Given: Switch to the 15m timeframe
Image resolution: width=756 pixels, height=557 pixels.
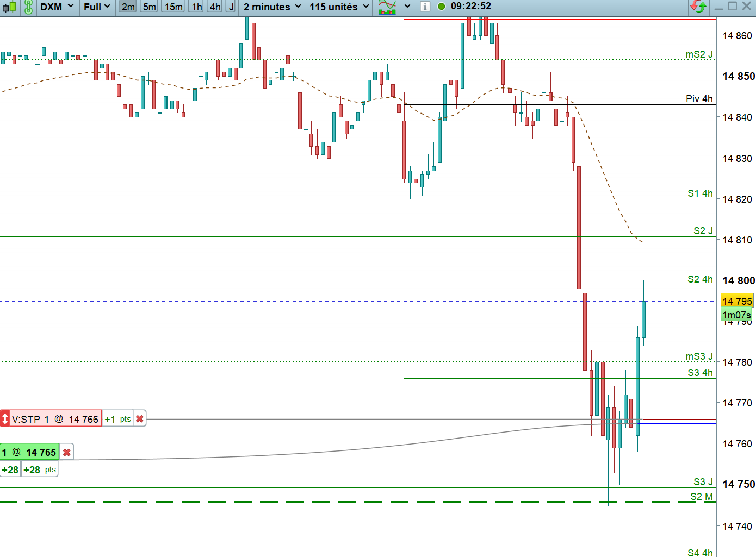Looking at the screenshot, I should click(x=173, y=7).
